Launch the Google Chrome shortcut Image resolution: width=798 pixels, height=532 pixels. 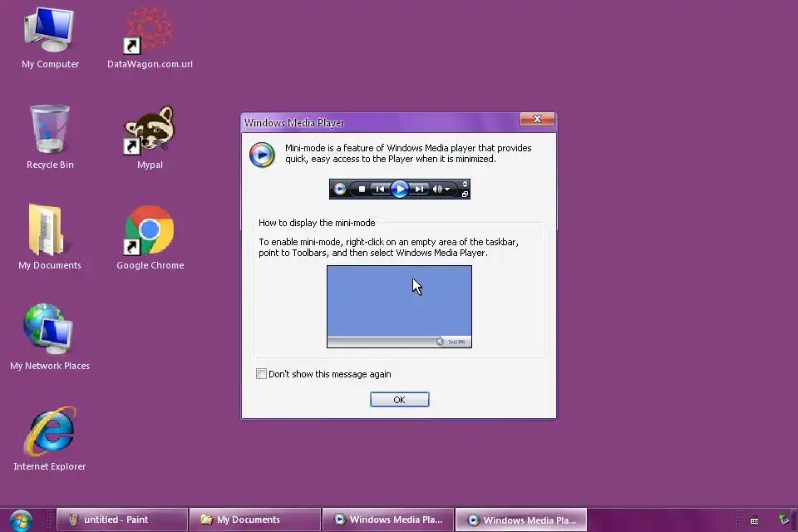point(150,237)
